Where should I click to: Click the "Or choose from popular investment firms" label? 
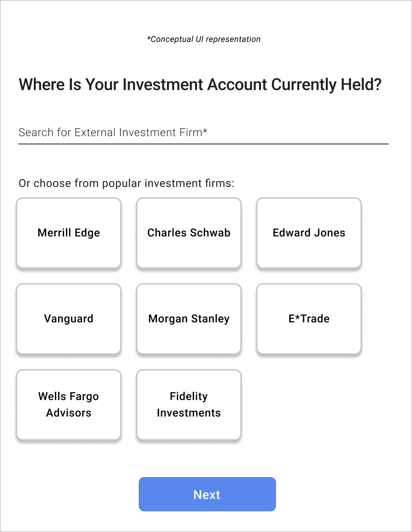(126, 184)
